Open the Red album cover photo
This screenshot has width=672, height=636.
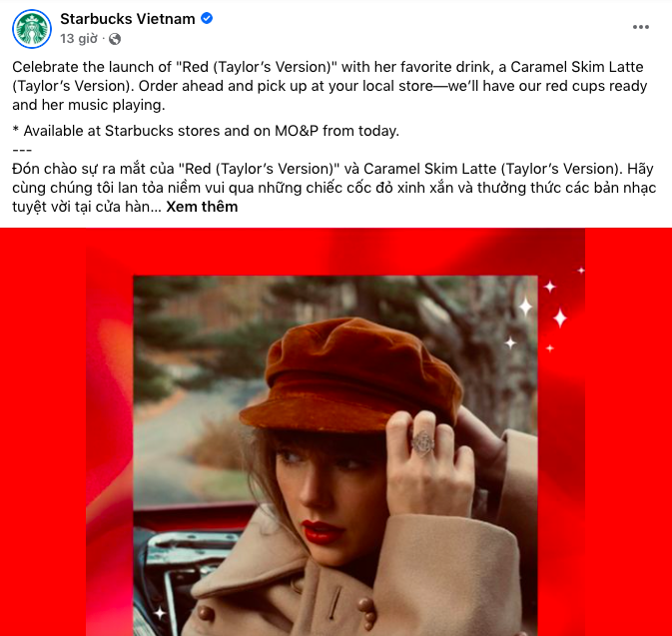[x=336, y=455]
